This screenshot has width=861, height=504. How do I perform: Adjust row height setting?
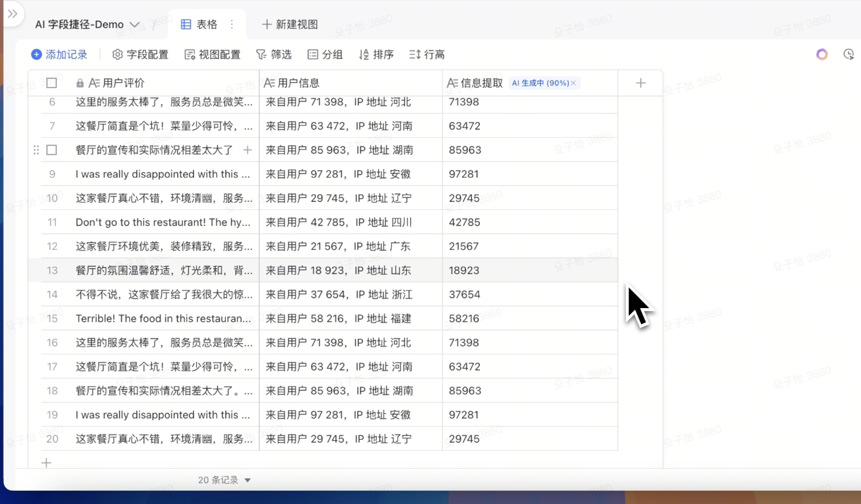point(427,55)
